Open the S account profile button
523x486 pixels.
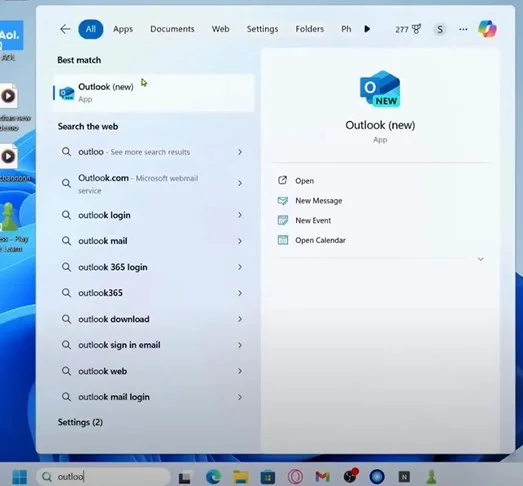[x=440, y=29]
